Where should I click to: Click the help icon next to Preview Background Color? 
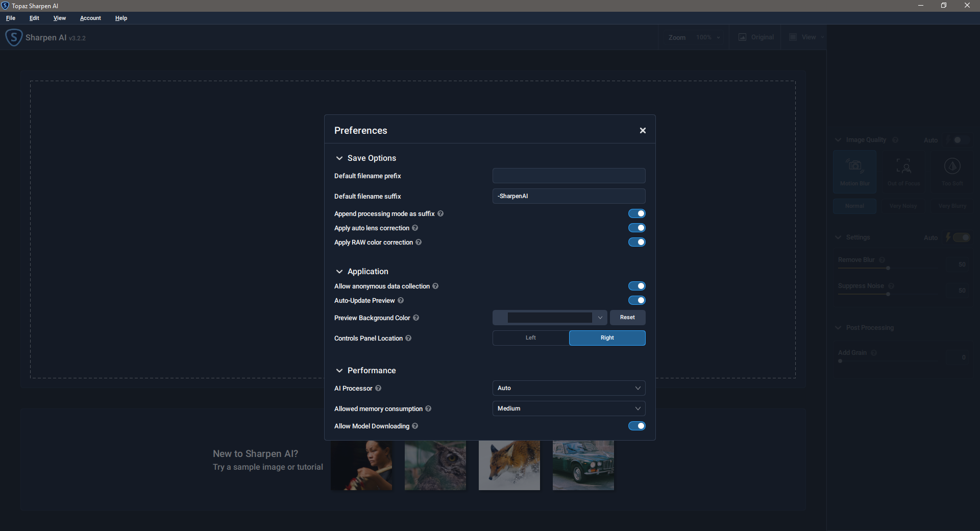(x=416, y=318)
